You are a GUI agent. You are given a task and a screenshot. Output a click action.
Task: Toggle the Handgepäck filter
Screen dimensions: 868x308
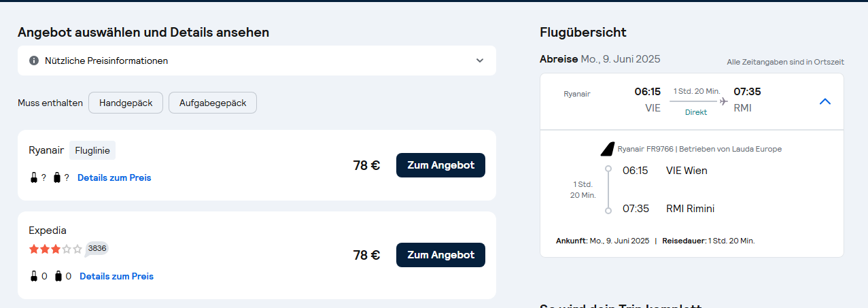pyautogui.click(x=126, y=103)
